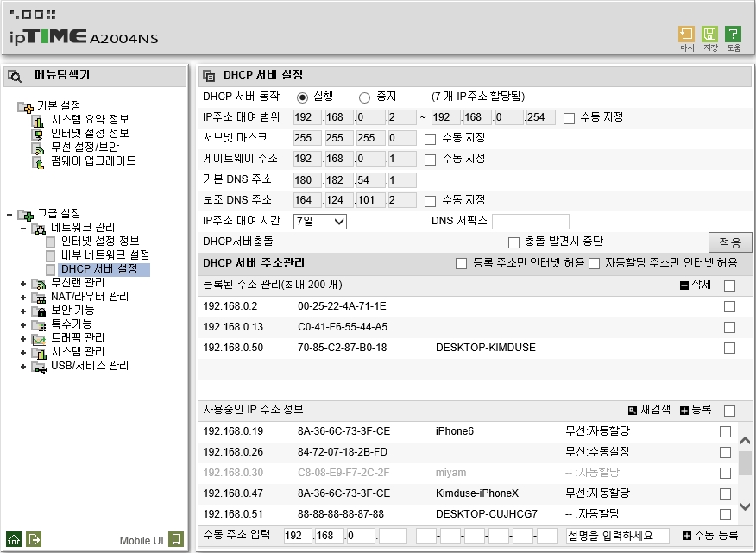Enable 등록 주소만 인터넷 허용 checkbox

click(462, 264)
